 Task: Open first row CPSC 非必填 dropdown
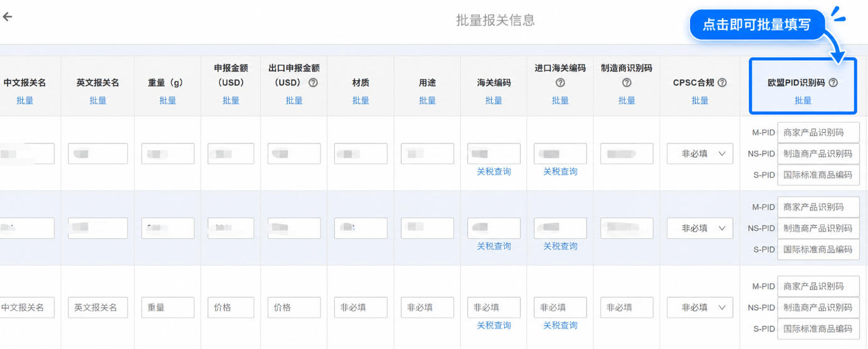pos(700,154)
